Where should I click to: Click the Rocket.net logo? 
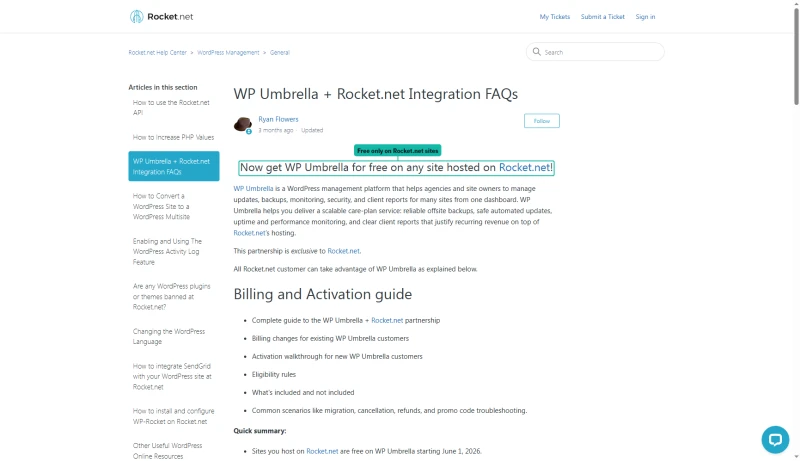click(161, 17)
